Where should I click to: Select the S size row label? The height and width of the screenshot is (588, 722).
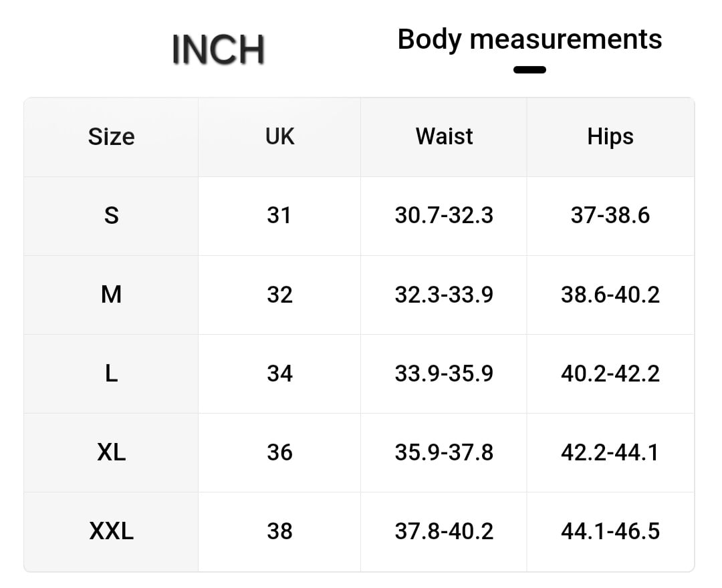click(111, 216)
